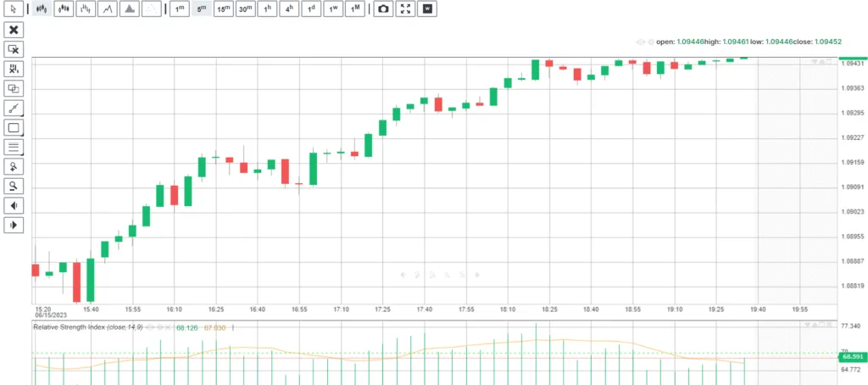Open the trend line drawing tool
Viewport: 868px width, 385px height.
[x=14, y=108]
